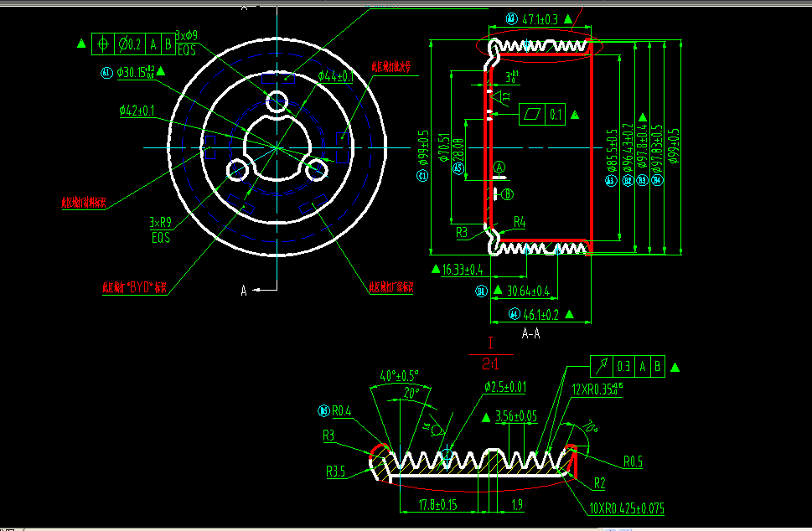Select the red 2:1 detail scale label
Viewport: 812px width, 531px height.
(490, 364)
